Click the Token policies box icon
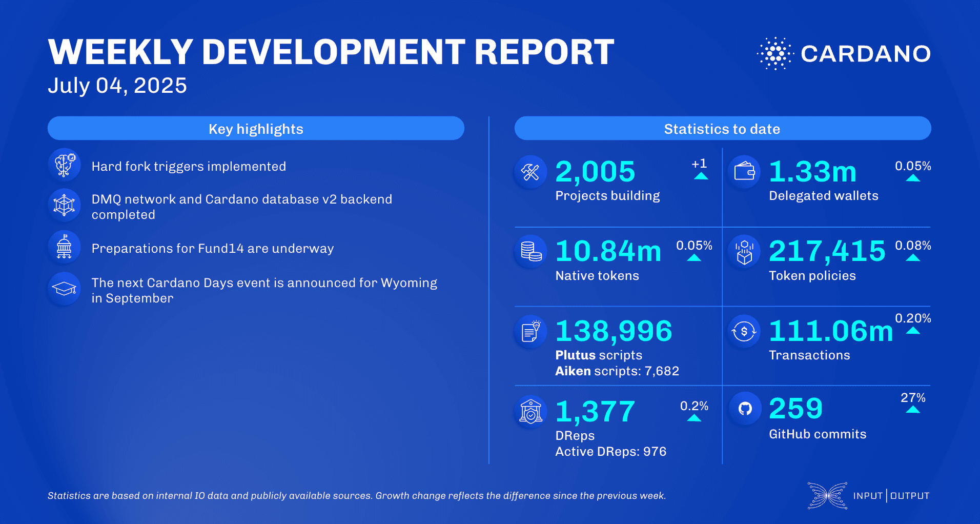 tap(744, 252)
